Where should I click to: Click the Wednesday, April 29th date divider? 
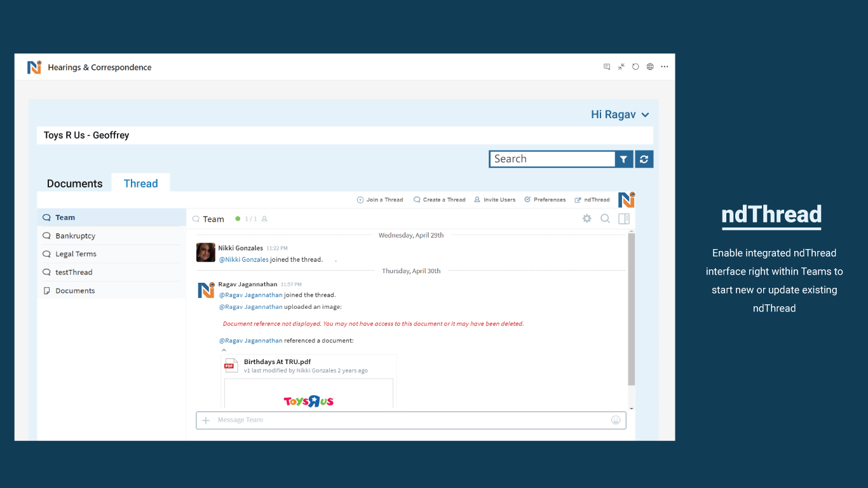point(411,235)
